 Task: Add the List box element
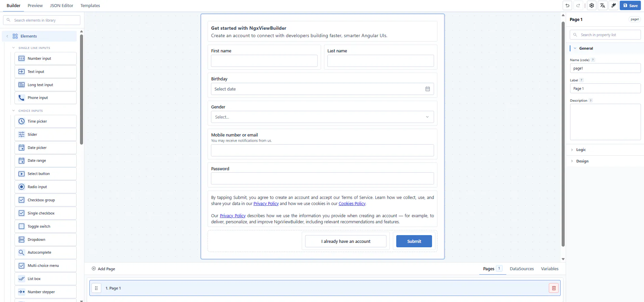click(x=46, y=279)
